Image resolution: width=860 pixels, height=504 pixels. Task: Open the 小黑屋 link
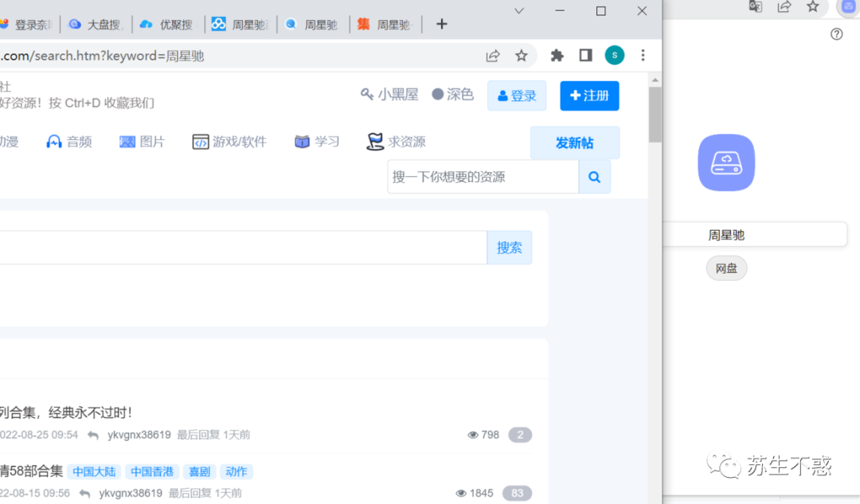(389, 95)
